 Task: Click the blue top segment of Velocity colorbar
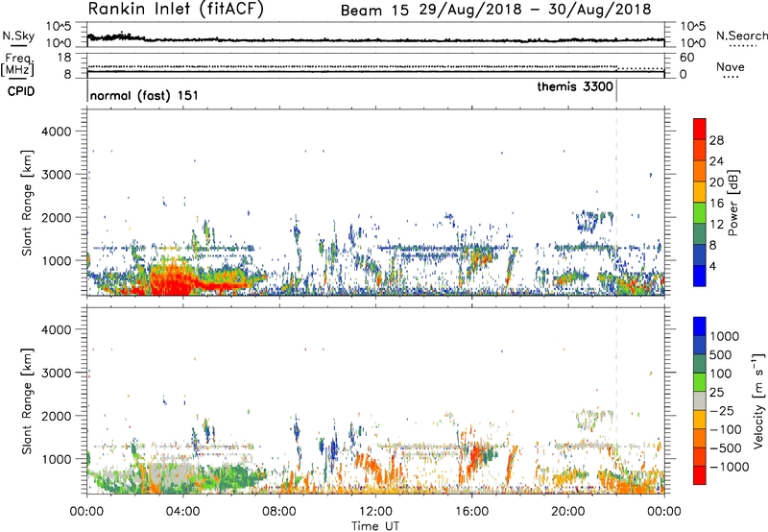pos(700,326)
